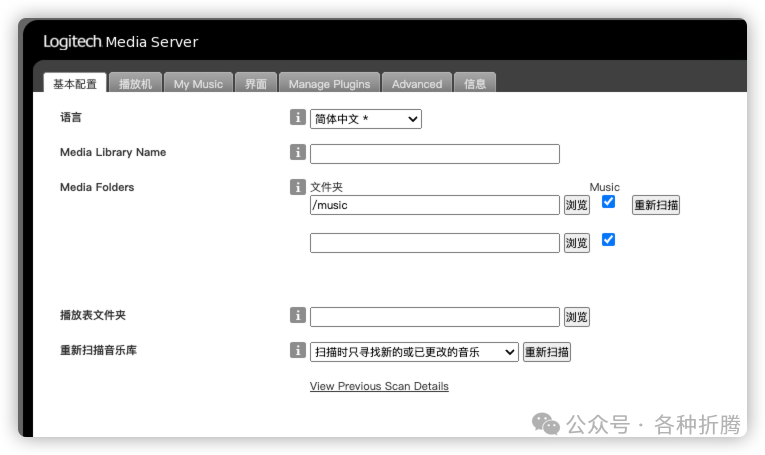Open the 简体中文 language dropdown
The width and height of the screenshot is (765, 455).
point(366,119)
